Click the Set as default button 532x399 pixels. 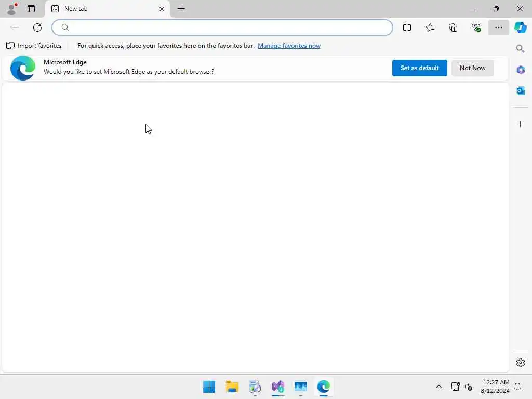419,68
